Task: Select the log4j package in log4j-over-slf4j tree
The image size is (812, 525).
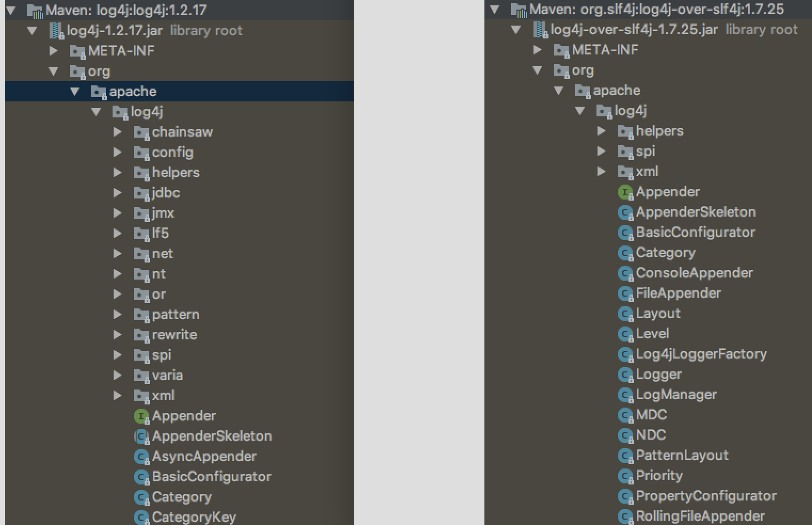Action: 630,110
